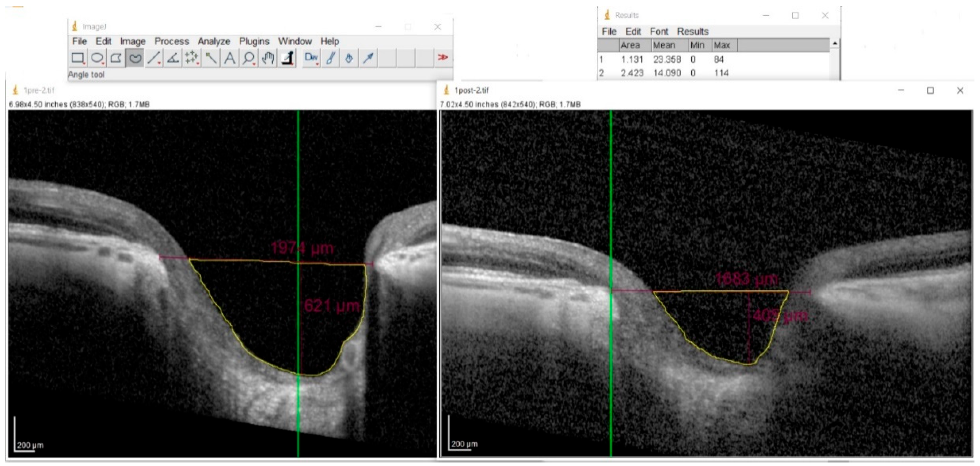
Task: Expand the More Tools arrows menu
Action: click(x=442, y=57)
